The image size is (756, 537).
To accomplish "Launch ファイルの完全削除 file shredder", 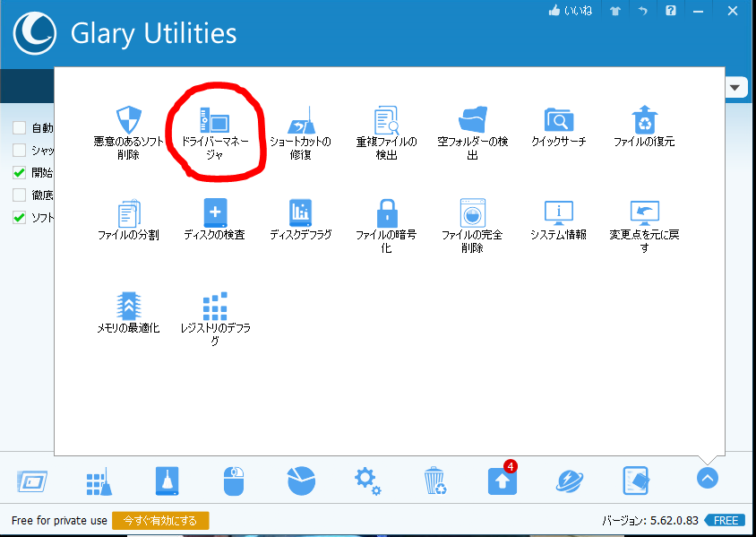I will click(473, 226).
